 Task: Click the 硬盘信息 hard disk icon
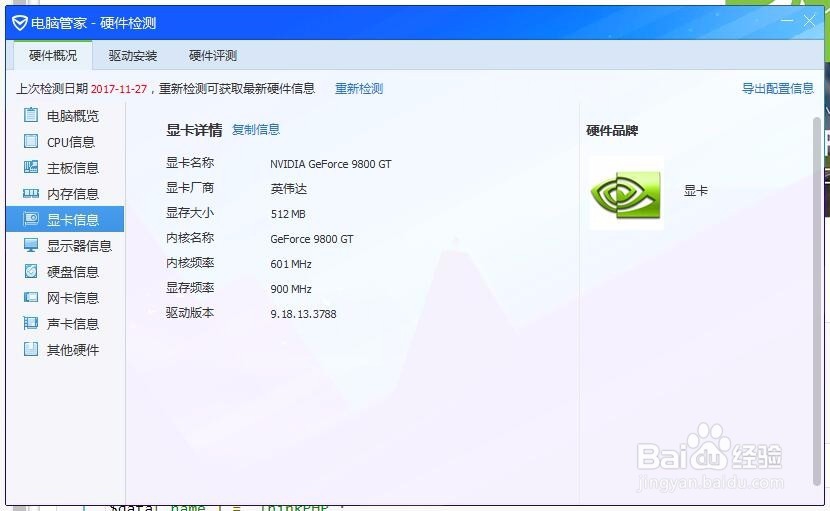pyautogui.click(x=31, y=271)
